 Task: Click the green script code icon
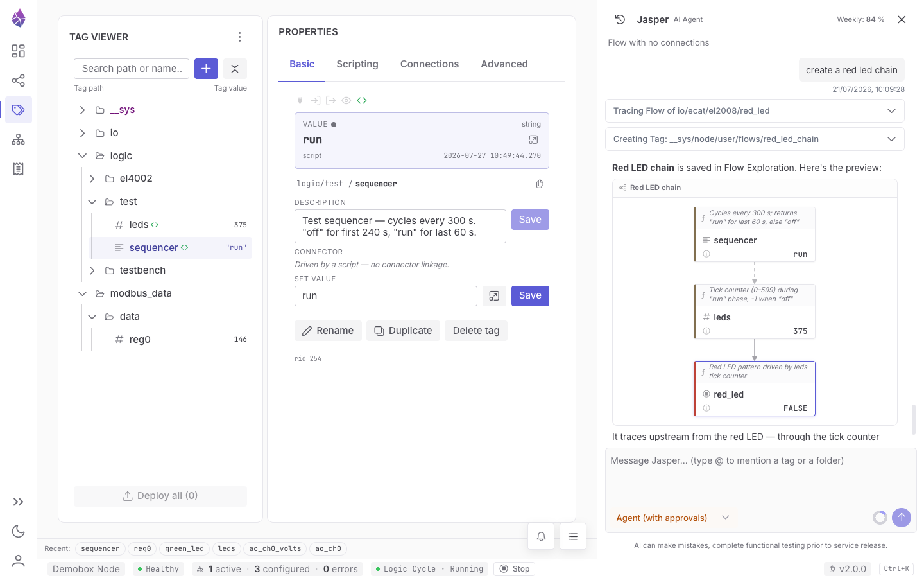362,100
